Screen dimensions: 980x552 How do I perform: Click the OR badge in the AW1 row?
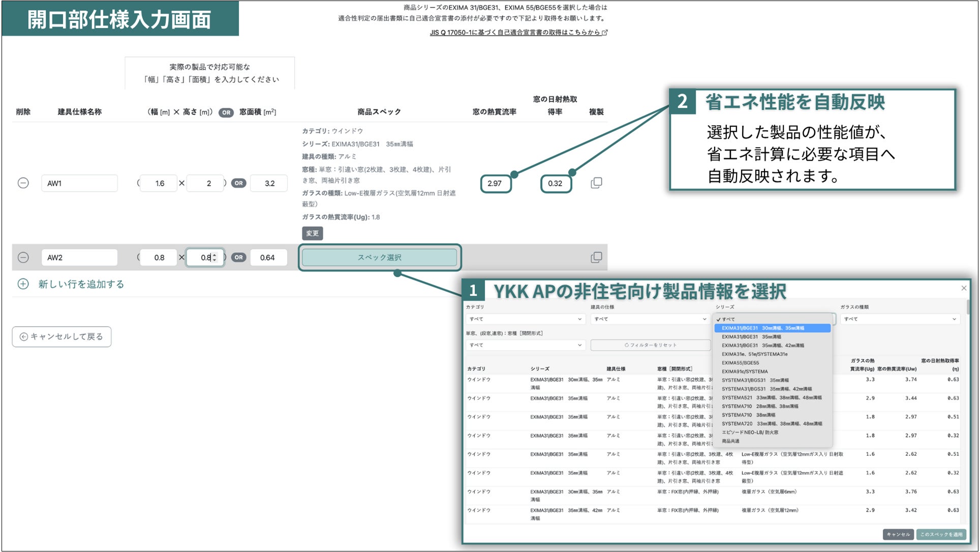pos(238,183)
